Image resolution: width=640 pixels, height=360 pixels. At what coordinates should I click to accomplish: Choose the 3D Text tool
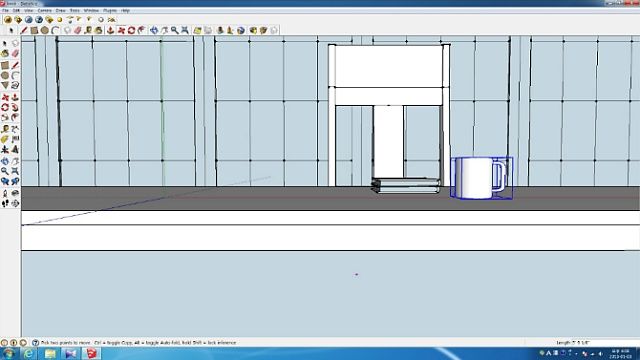pos(15,149)
